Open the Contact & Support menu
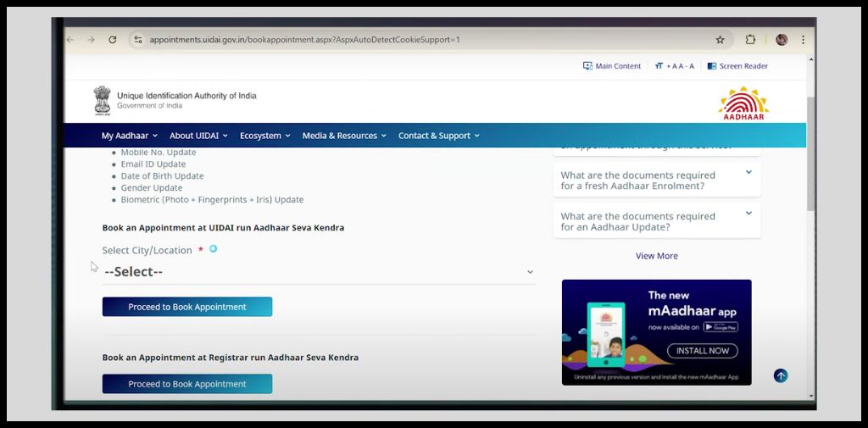 tap(439, 136)
